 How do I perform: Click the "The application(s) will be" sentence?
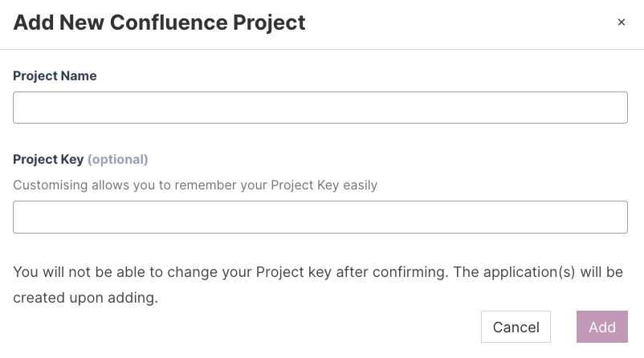pyautogui.click(x=538, y=272)
